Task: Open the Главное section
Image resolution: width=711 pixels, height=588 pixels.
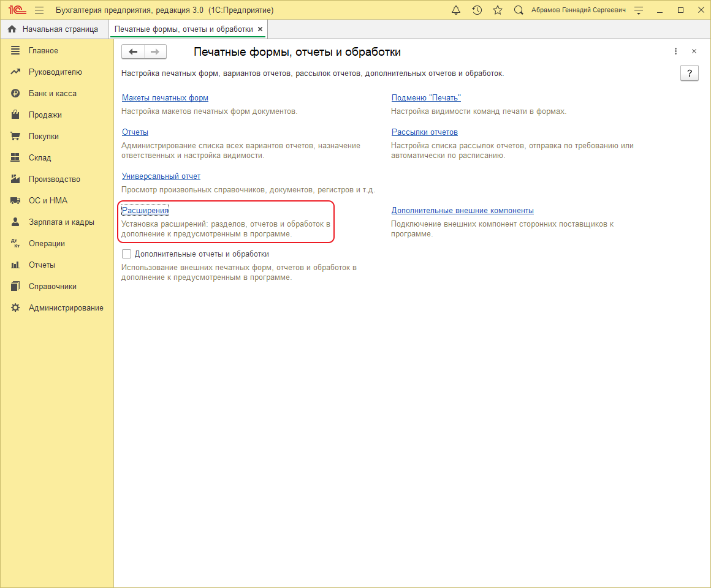Action: 43,50
